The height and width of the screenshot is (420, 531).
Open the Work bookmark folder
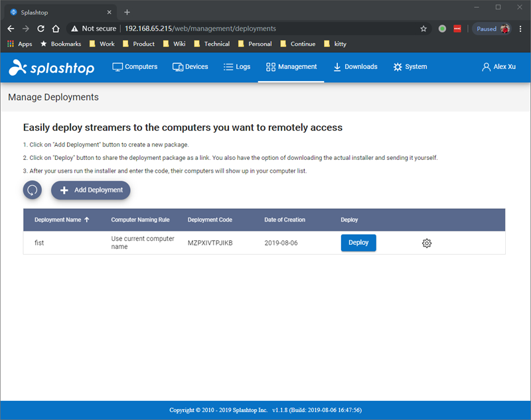pyautogui.click(x=102, y=44)
